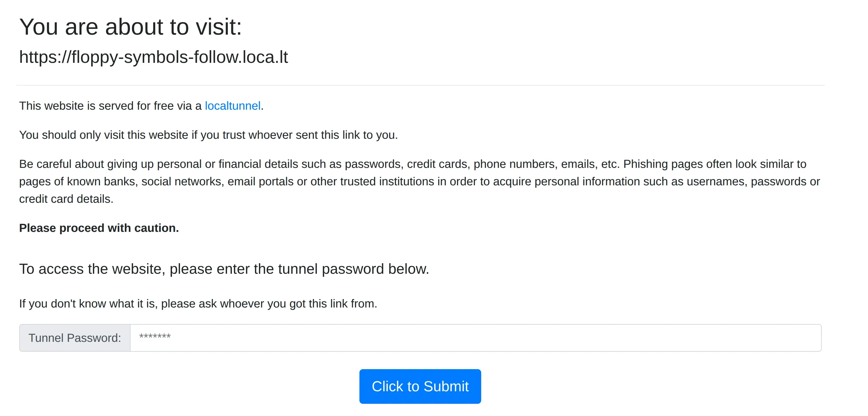This screenshot has height=416, width=868.
Task: Click the trust warning sentence
Action: pyautogui.click(x=208, y=135)
